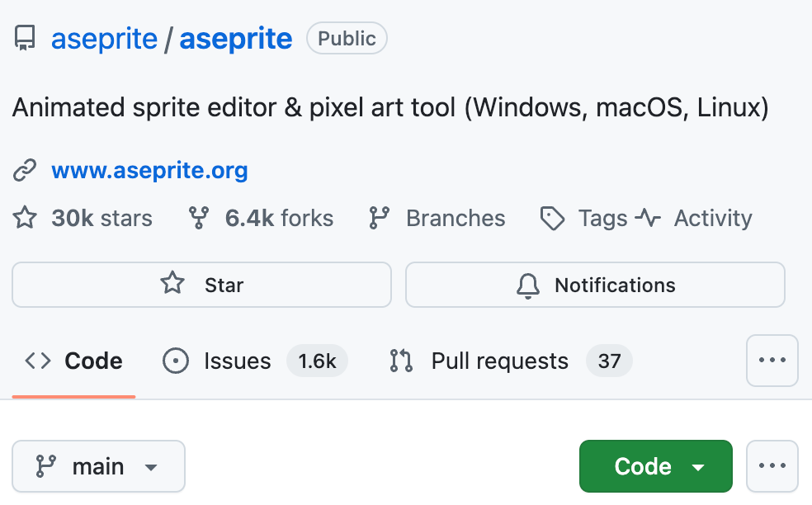812x505 pixels.
Task: Click the link chain icon
Action: 25,172
